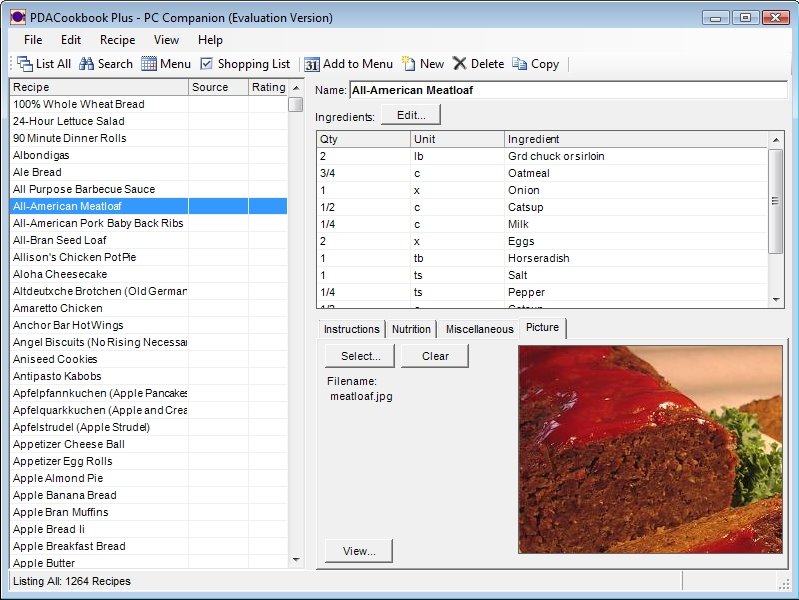Click the recipe Name input field

(x=567, y=90)
